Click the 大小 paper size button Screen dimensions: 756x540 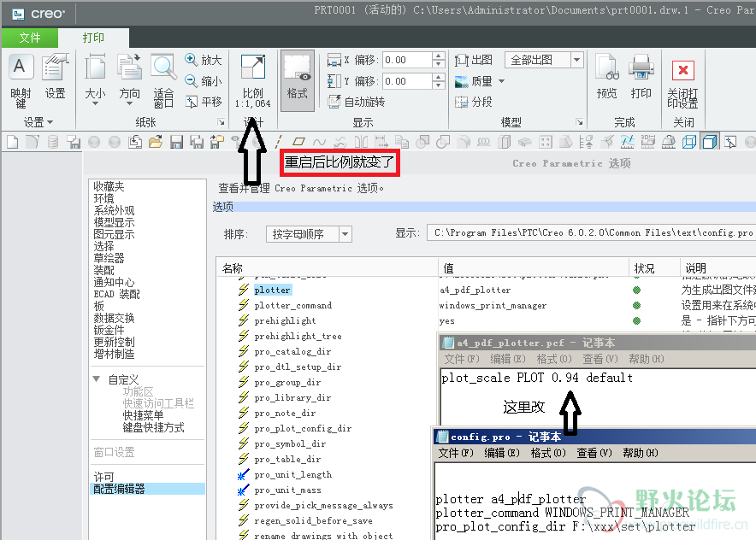[95, 80]
